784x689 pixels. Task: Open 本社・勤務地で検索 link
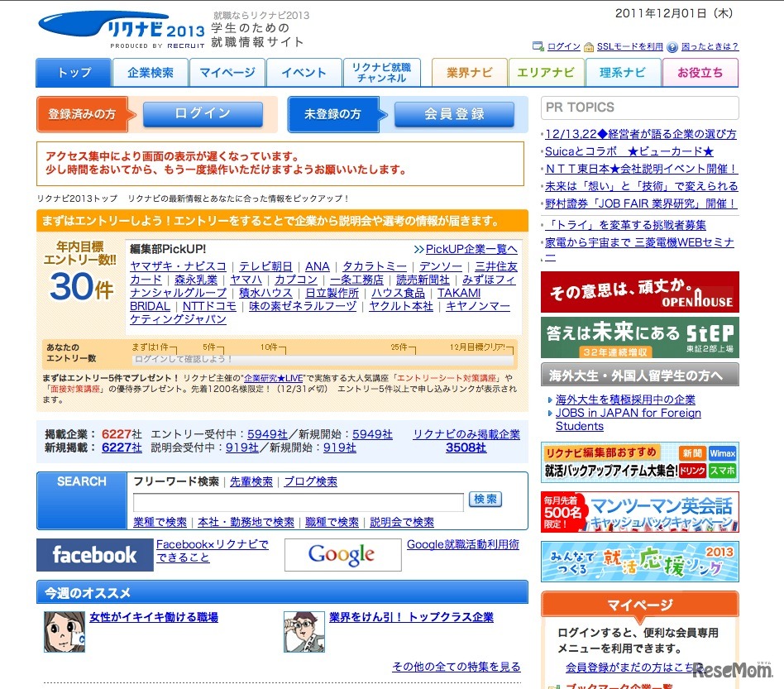(x=246, y=522)
